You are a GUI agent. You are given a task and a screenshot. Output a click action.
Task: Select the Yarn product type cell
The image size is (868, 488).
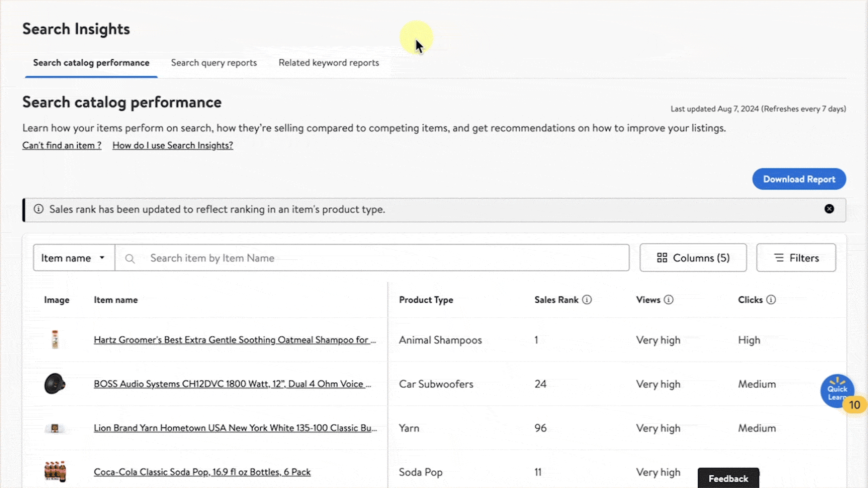(409, 428)
